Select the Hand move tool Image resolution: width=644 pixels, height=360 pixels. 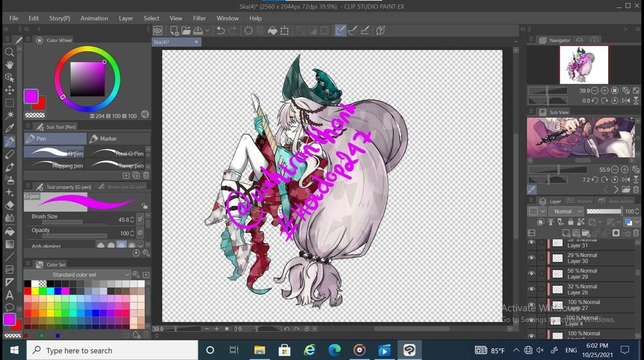(x=9, y=65)
